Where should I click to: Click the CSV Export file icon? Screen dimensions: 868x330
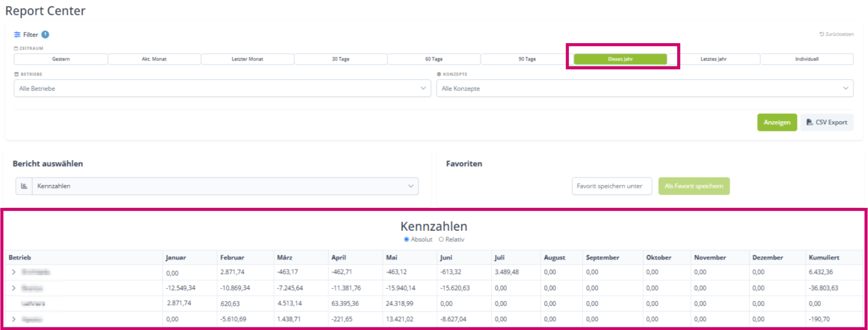(x=810, y=123)
